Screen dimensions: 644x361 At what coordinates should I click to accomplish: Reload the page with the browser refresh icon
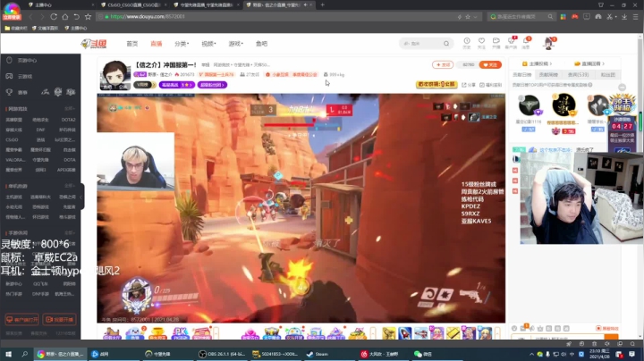pos(54,17)
